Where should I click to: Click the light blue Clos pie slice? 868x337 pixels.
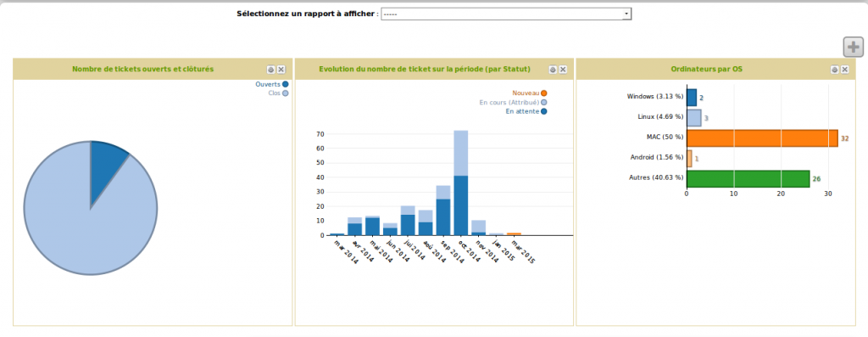point(83,222)
